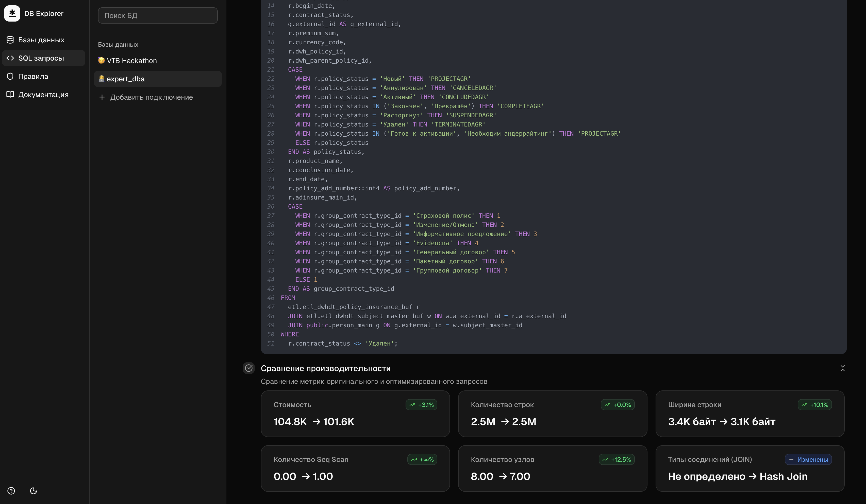Click the DB Explorer logo icon
Viewport: 866px width, 504px height.
12,13
